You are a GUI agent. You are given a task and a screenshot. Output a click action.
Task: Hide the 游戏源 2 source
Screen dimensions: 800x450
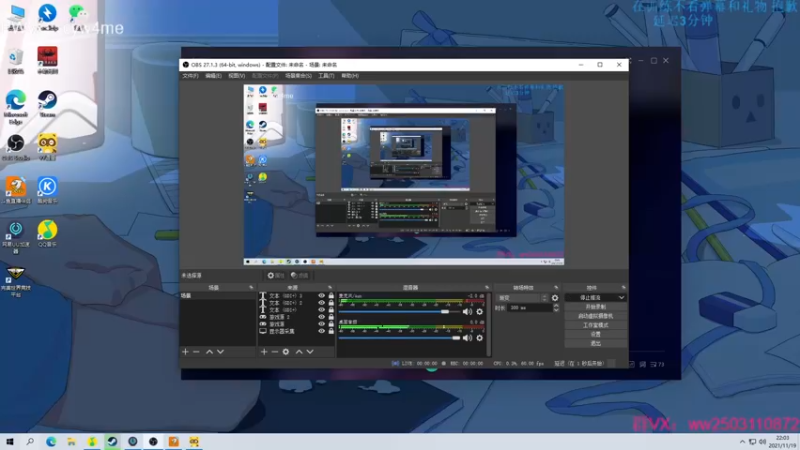(x=321, y=317)
